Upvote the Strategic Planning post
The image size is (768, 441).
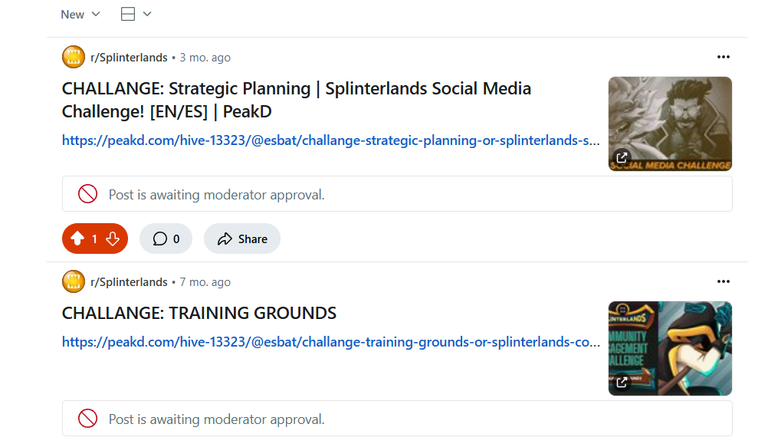(x=77, y=239)
